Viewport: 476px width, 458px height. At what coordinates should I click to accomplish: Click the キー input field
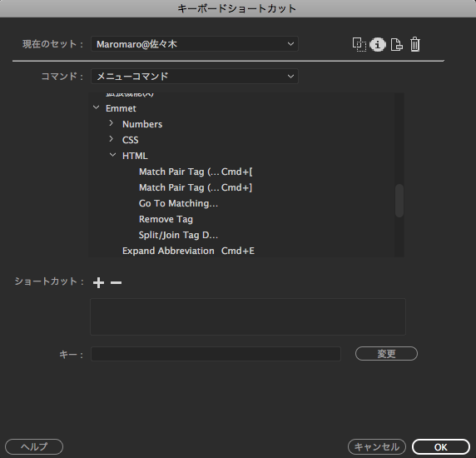coord(216,354)
